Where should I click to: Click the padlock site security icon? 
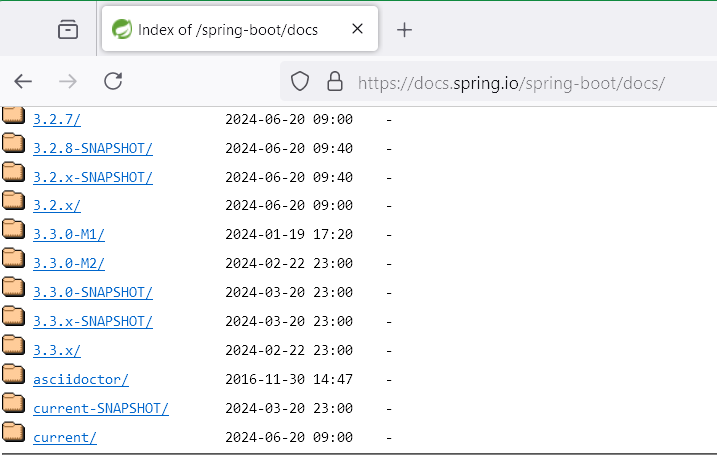click(x=335, y=81)
